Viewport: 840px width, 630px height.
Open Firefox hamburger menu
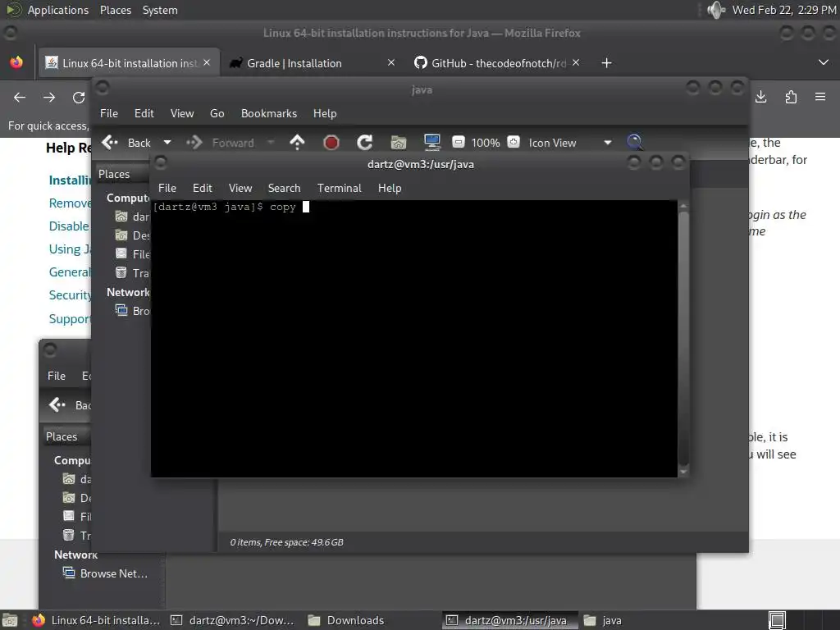[820, 97]
